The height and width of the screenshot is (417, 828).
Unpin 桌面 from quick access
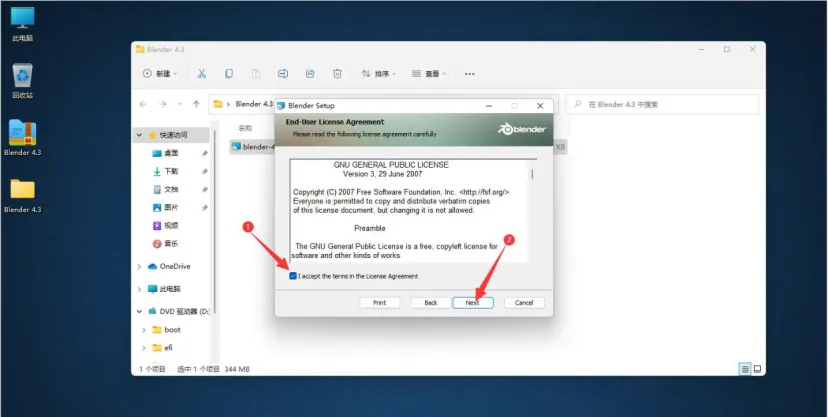point(204,153)
